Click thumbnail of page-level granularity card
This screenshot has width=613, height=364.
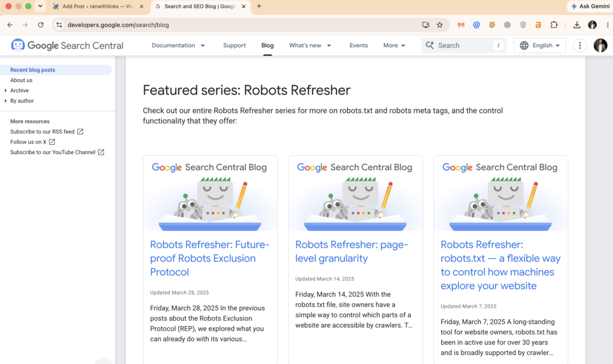[356, 193]
